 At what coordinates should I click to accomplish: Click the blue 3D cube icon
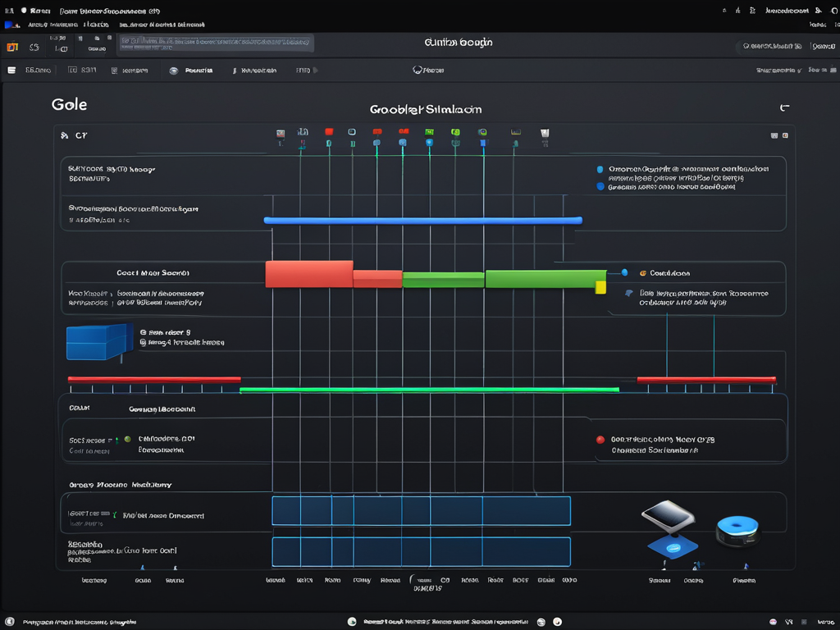click(x=98, y=340)
